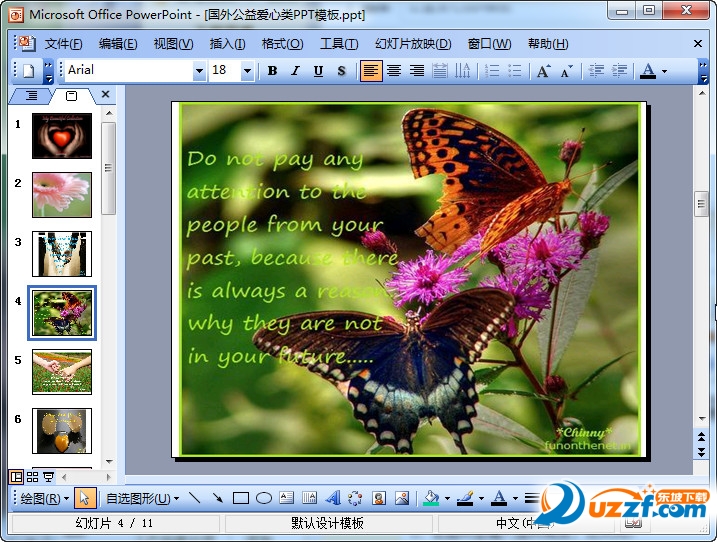The width and height of the screenshot is (717, 542).
Task: Open Fill Color dropdown arrow
Action: 448,499
